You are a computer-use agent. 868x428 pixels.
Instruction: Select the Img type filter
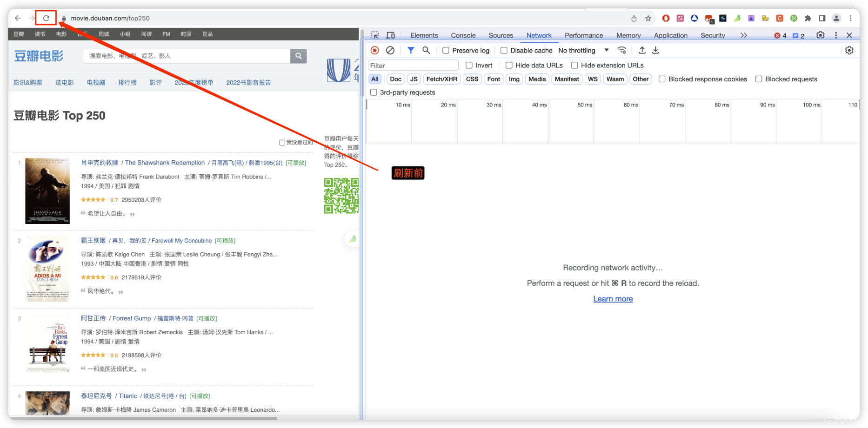(514, 79)
